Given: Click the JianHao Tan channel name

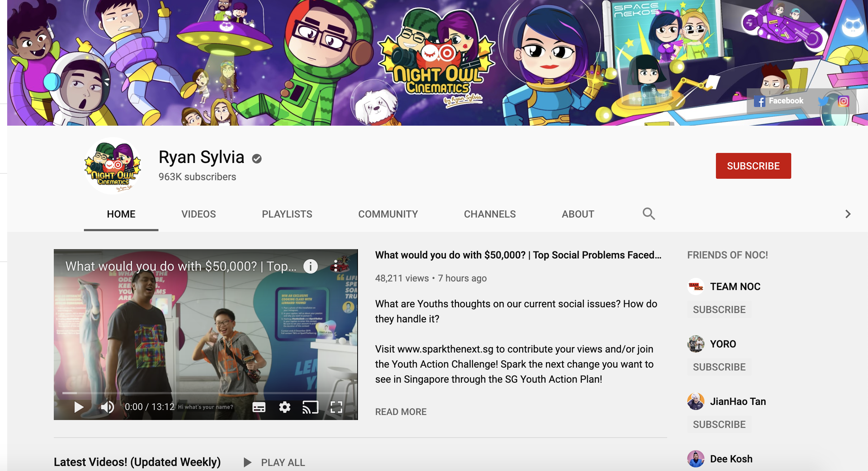Looking at the screenshot, I should 738,401.
